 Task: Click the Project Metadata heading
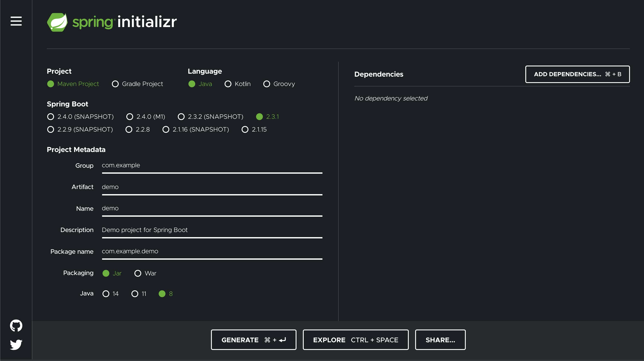[76, 150]
